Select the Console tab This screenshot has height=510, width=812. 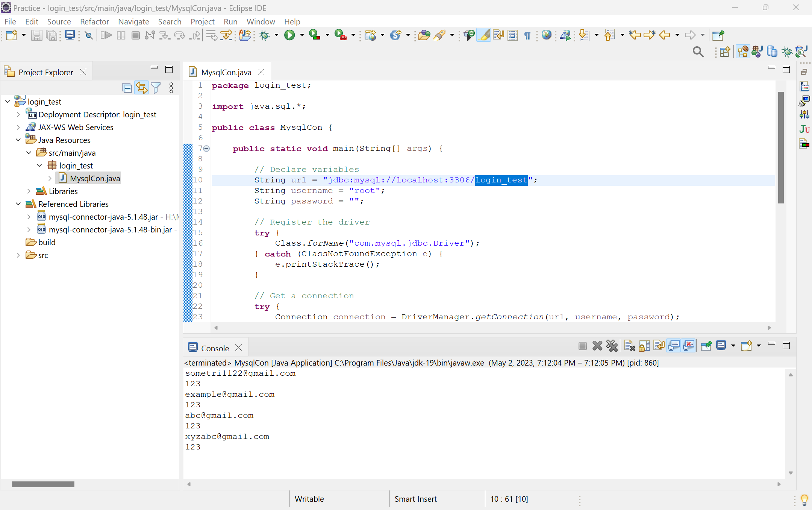pyautogui.click(x=215, y=348)
